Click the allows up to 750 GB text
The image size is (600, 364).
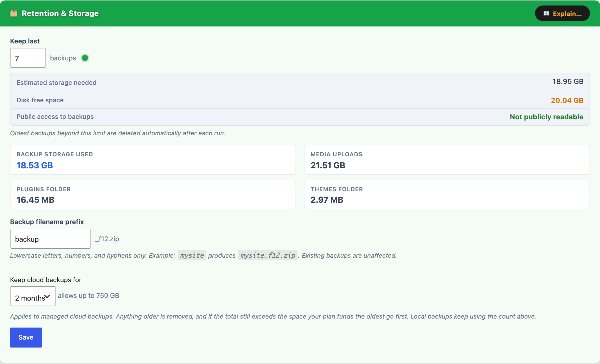point(88,296)
